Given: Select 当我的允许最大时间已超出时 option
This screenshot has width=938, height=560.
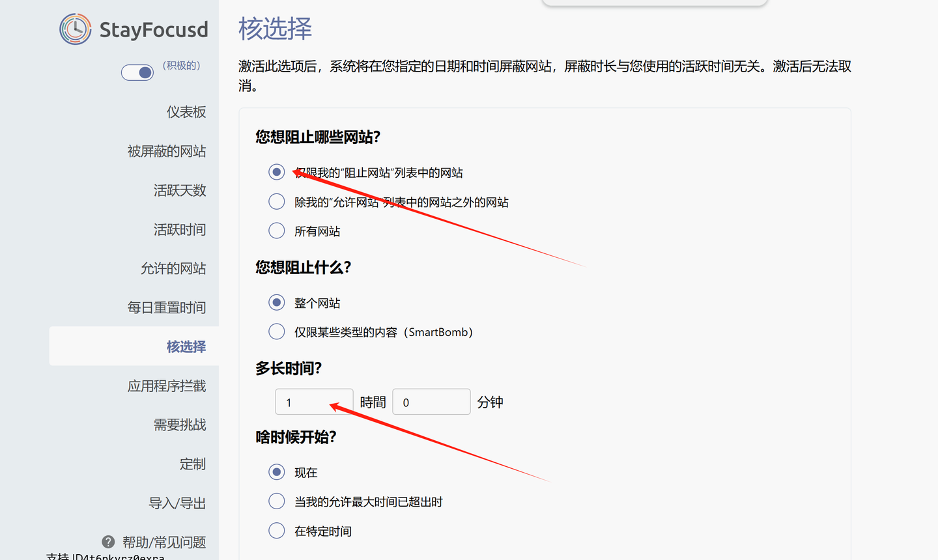Looking at the screenshot, I should coord(277,501).
